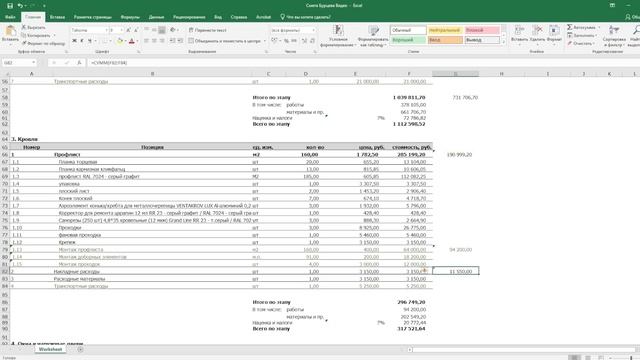Apply the fill color bucket
The image size is (640, 360).
(120, 41)
